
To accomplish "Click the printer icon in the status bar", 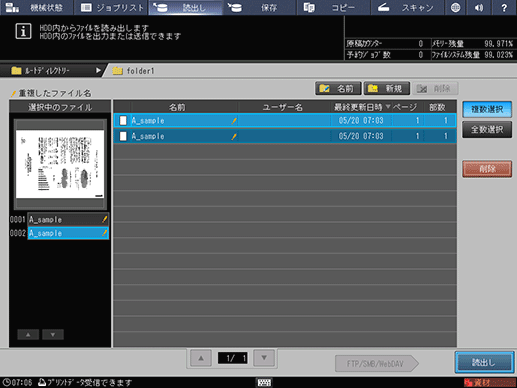I will tap(42, 382).
